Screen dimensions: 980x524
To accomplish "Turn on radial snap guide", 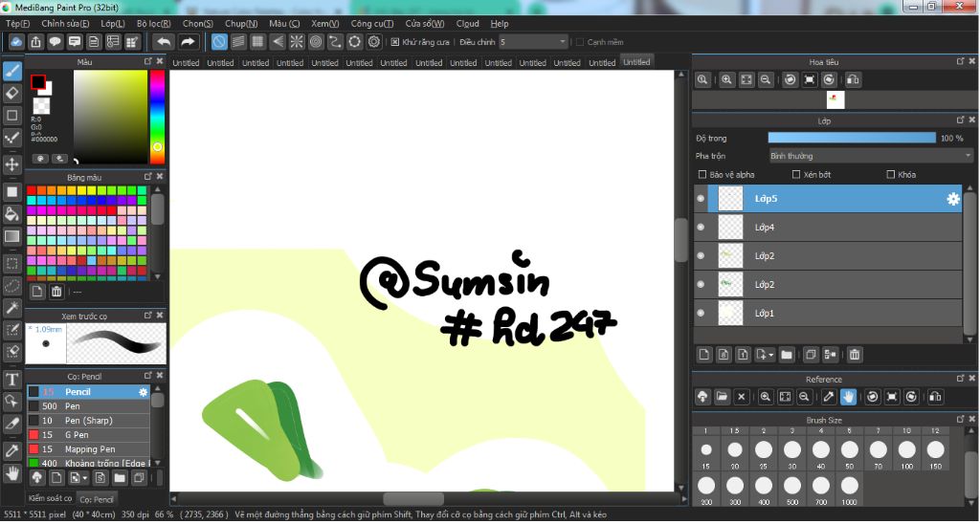I will (x=297, y=42).
